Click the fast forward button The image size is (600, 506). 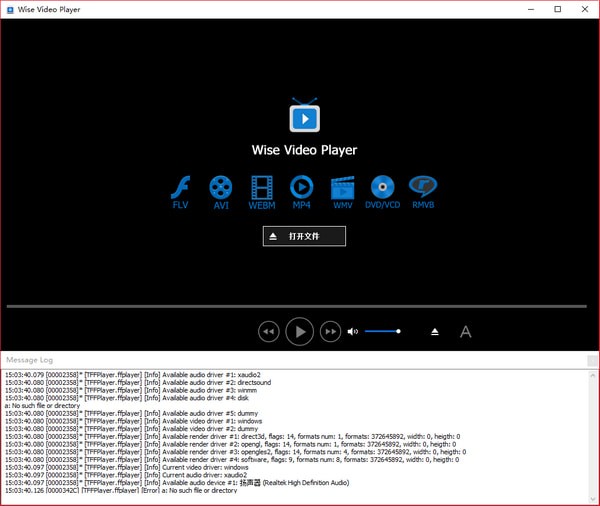(330, 331)
